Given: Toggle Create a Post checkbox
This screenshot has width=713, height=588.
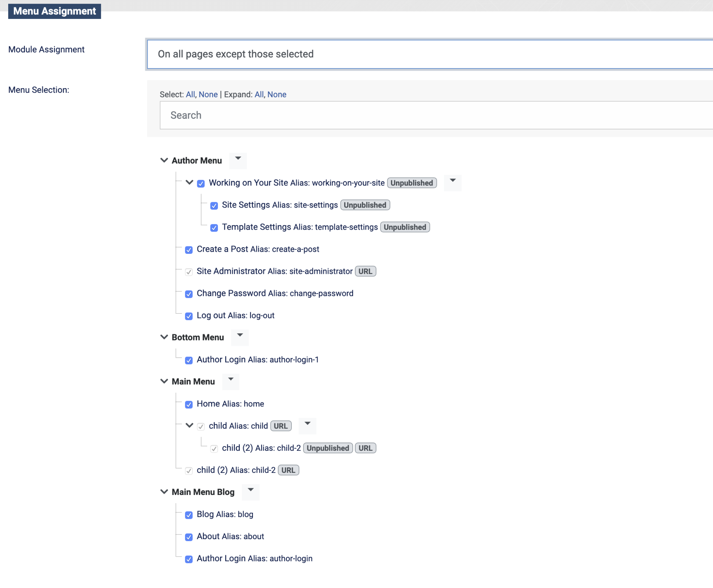Looking at the screenshot, I should pyautogui.click(x=189, y=250).
